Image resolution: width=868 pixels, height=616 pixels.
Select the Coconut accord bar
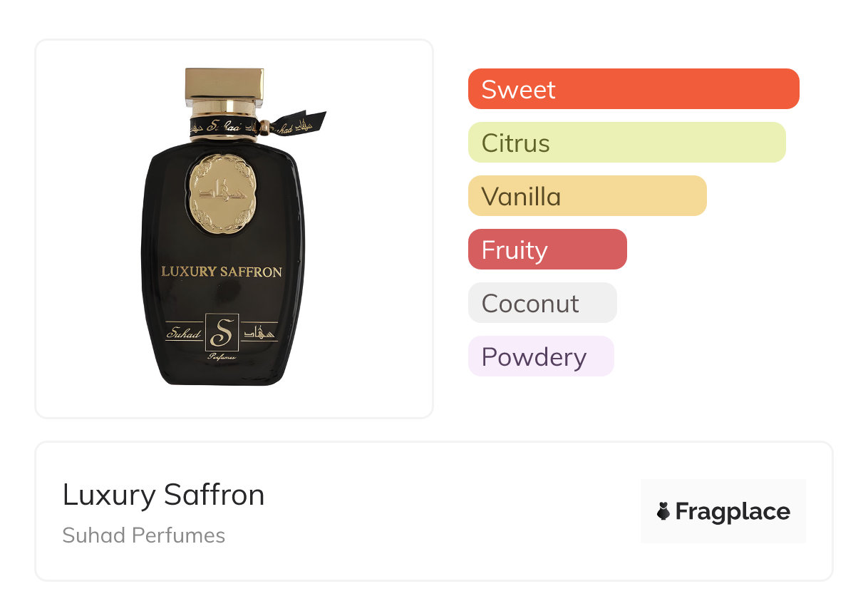[542, 303]
